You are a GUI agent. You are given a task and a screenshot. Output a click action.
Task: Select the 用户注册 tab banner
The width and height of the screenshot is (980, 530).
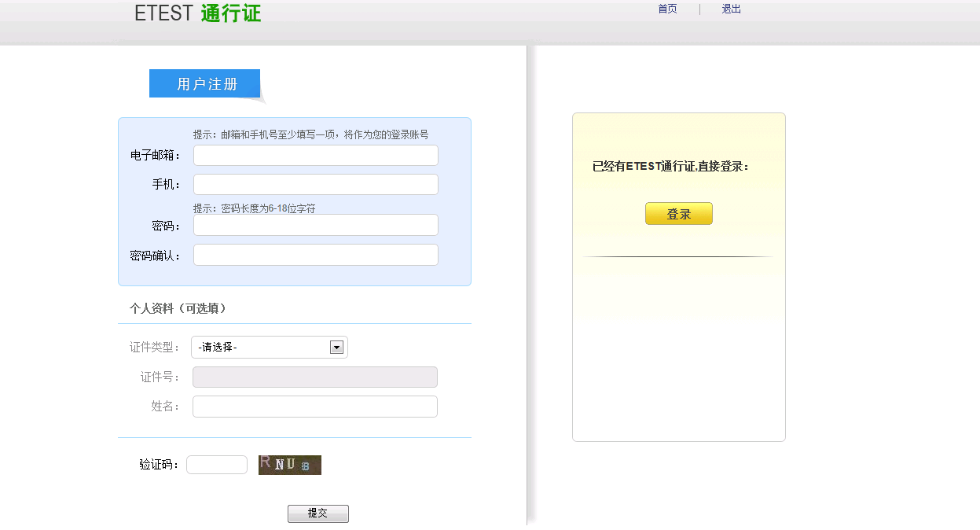207,84
